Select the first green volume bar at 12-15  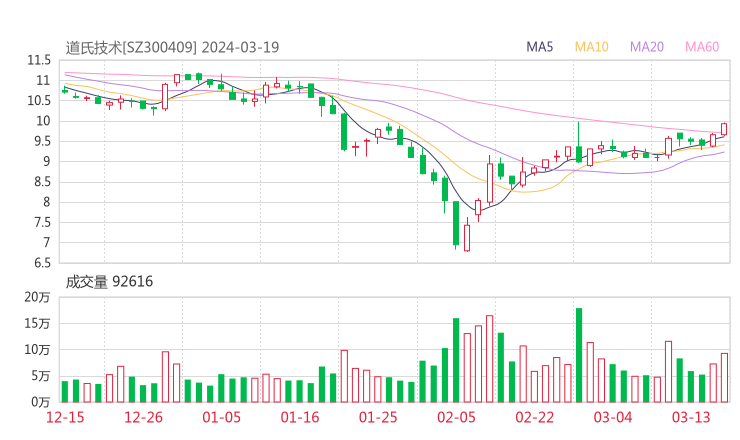tap(65, 392)
